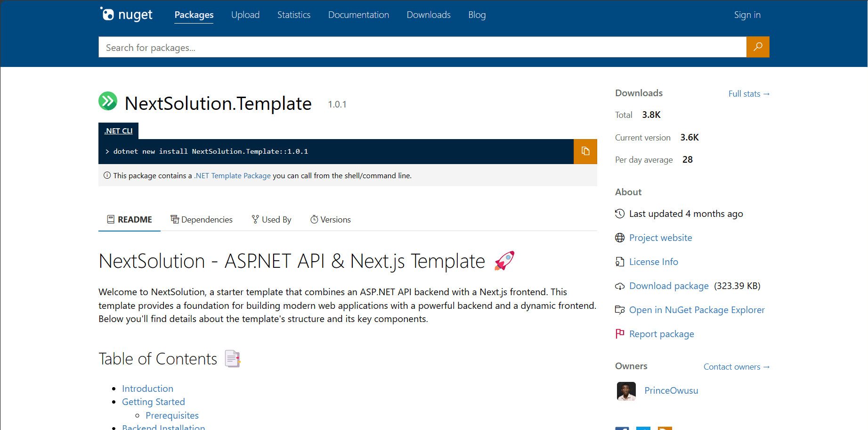Click the Used By branch icon
The image size is (868, 430).
(255, 219)
